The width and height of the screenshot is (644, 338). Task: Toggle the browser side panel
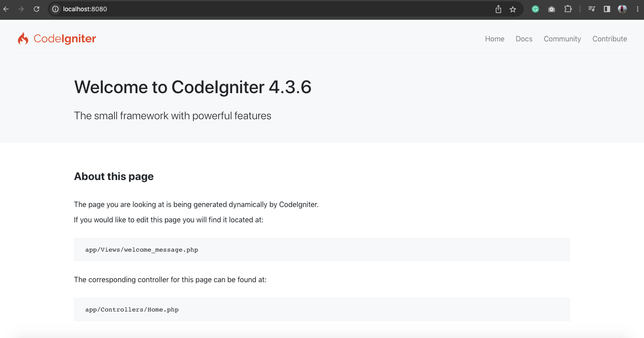point(607,9)
